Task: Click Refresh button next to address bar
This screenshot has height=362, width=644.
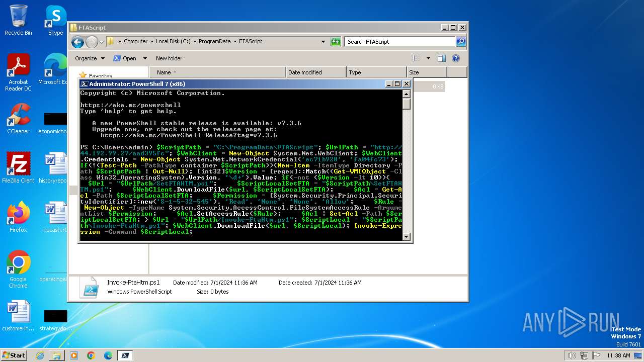Action: [336, 42]
